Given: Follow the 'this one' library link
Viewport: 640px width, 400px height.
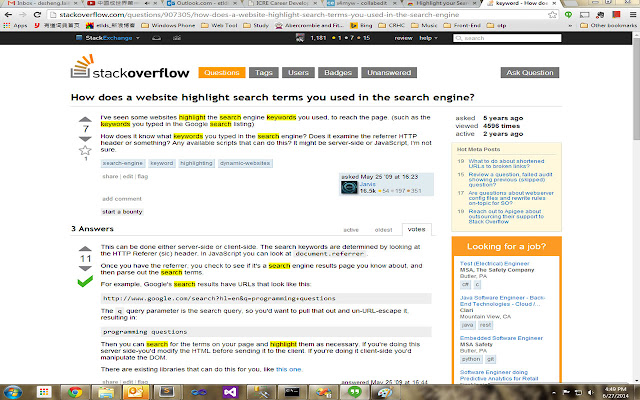Looking at the screenshot, I should pos(289,369).
